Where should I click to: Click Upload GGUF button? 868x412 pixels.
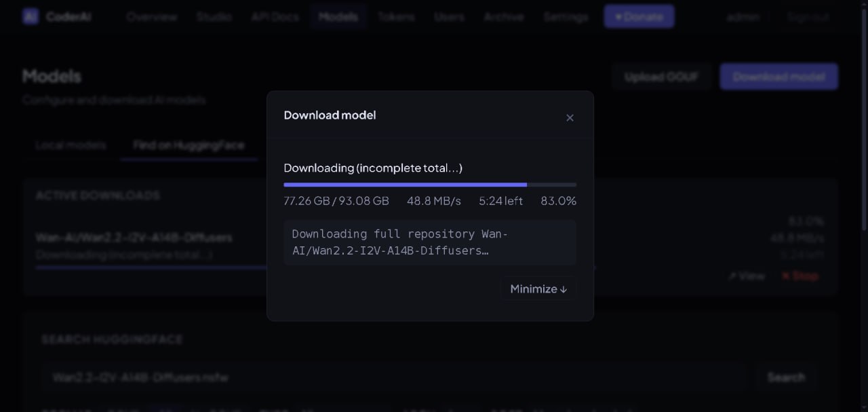[661, 77]
